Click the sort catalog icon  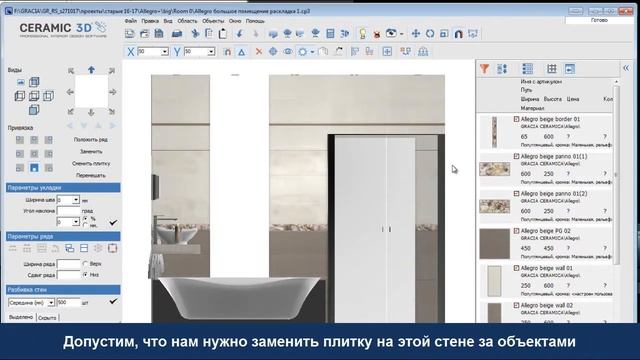(x=502, y=69)
